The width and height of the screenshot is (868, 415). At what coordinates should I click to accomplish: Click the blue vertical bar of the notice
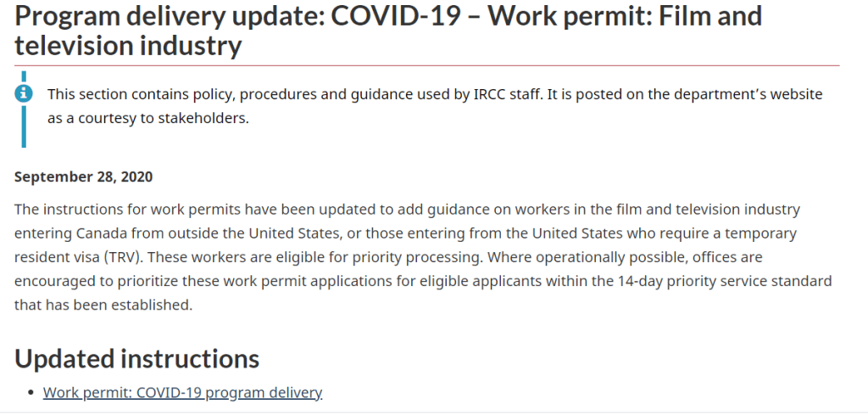point(24,127)
